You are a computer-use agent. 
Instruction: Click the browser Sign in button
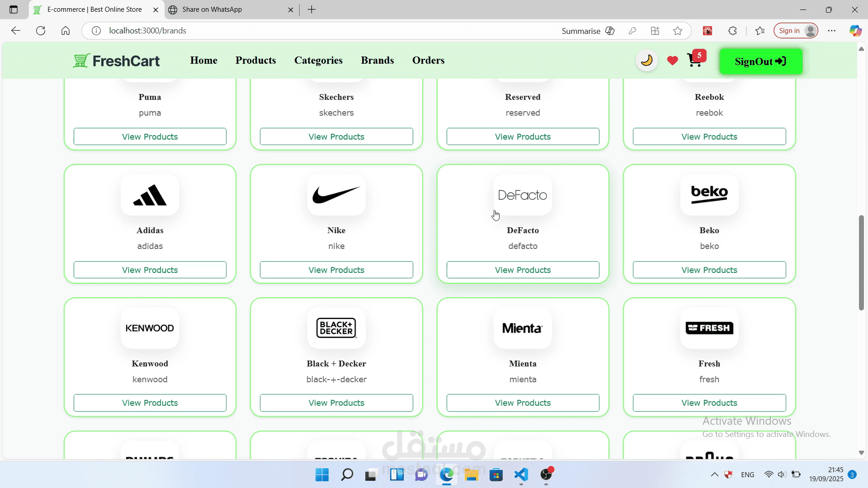(x=796, y=31)
